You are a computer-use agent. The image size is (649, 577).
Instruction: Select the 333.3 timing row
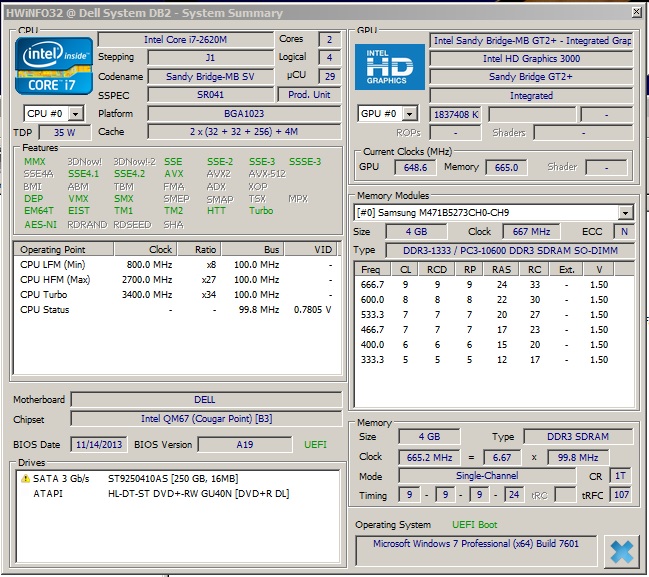[494, 360]
